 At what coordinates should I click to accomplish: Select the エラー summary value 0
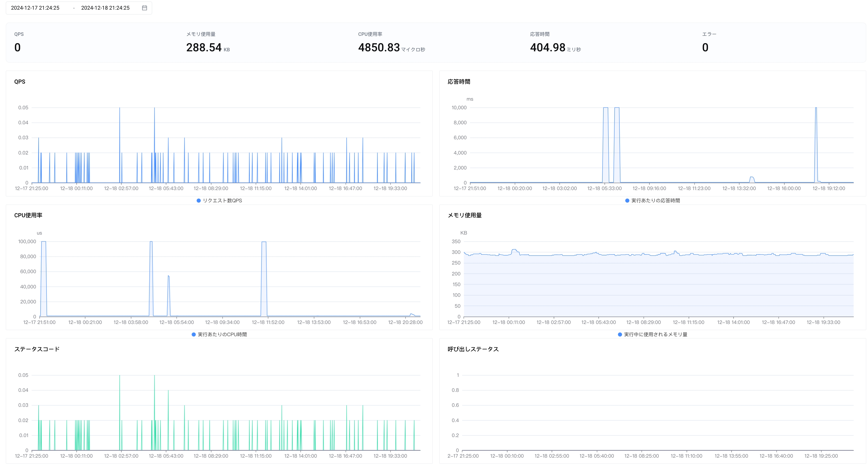point(705,48)
